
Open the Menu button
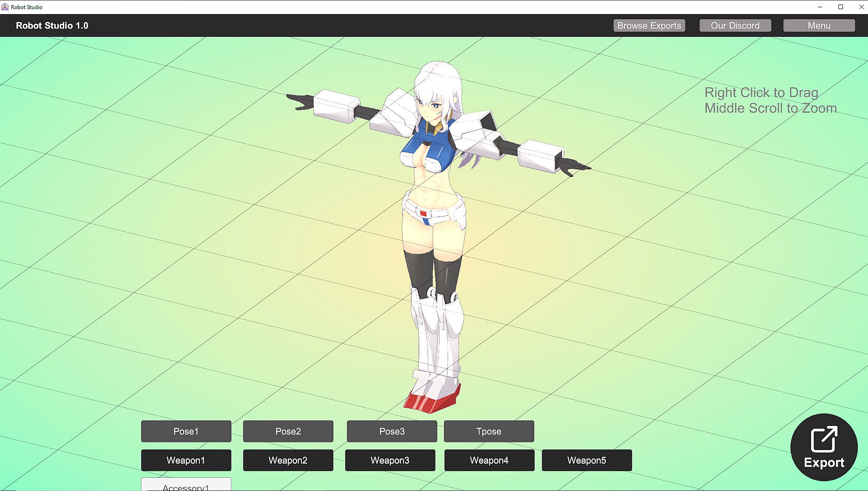click(x=819, y=25)
